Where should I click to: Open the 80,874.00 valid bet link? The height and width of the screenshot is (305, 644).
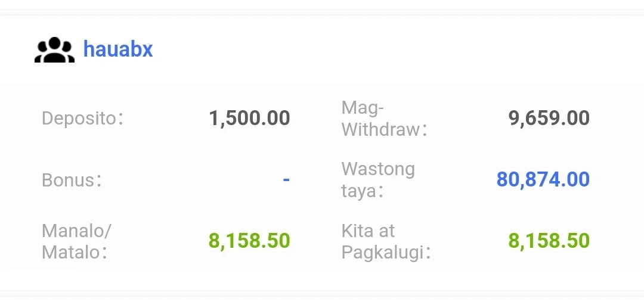click(543, 179)
